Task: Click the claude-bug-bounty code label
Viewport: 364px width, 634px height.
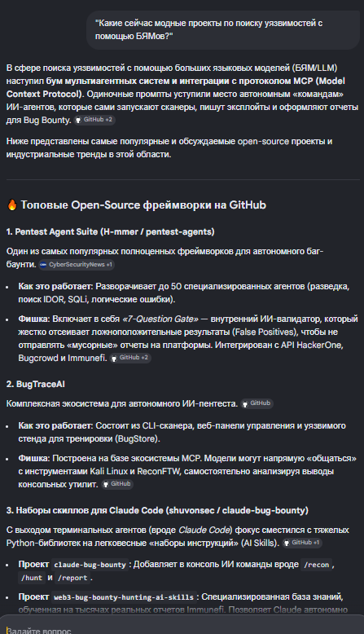Action: [90, 565]
